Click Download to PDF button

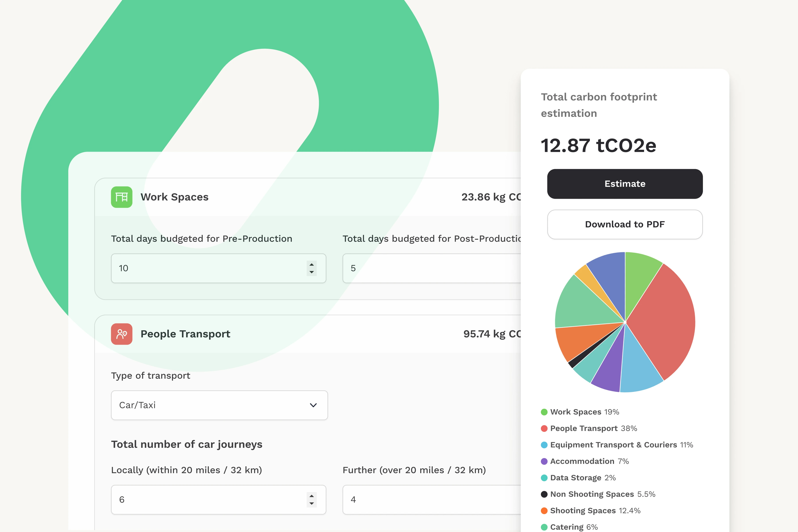click(x=625, y=224)
